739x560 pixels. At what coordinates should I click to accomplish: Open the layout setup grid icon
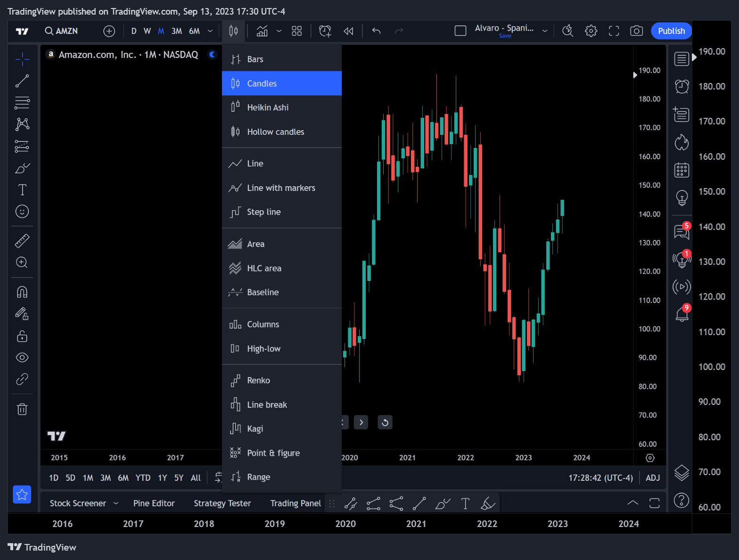click(x=296, y=31)
